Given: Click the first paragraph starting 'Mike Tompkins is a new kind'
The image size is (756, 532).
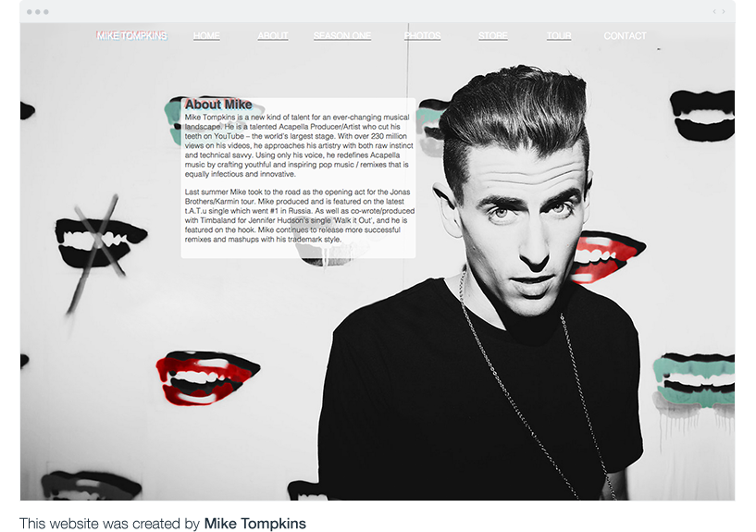Looking at the screenshot, I should (299, 145).
